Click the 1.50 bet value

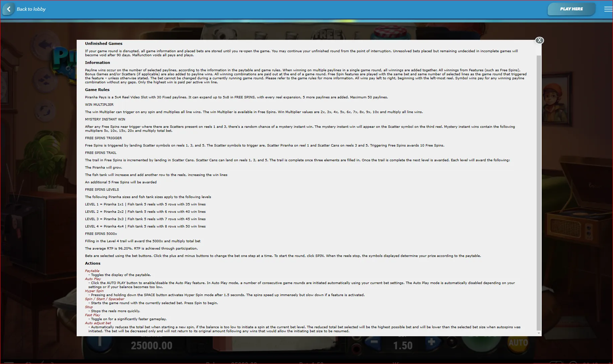(403, 346)
